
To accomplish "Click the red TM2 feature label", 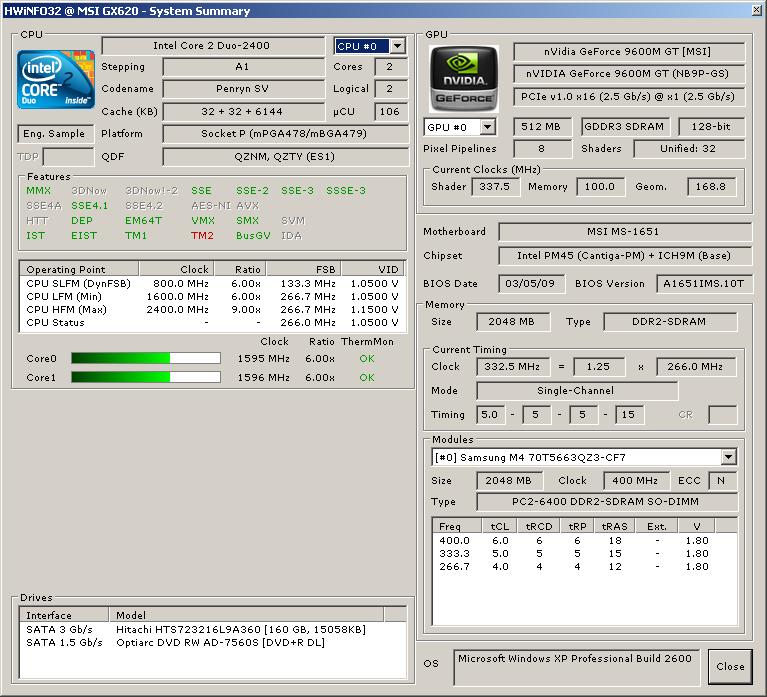I will pyautogui.click(x=203, y=236).
